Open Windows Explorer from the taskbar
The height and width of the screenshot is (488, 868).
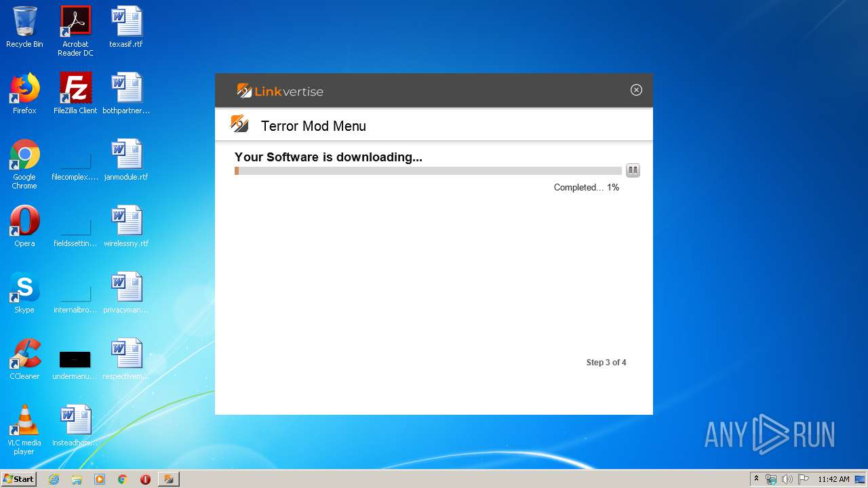[x=77, y=479]
